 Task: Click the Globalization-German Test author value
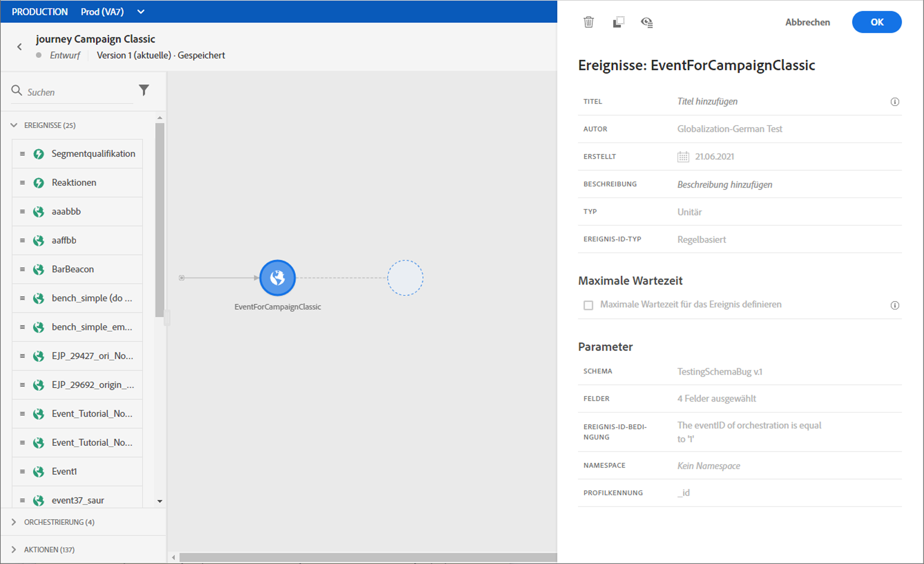(730, 129)
